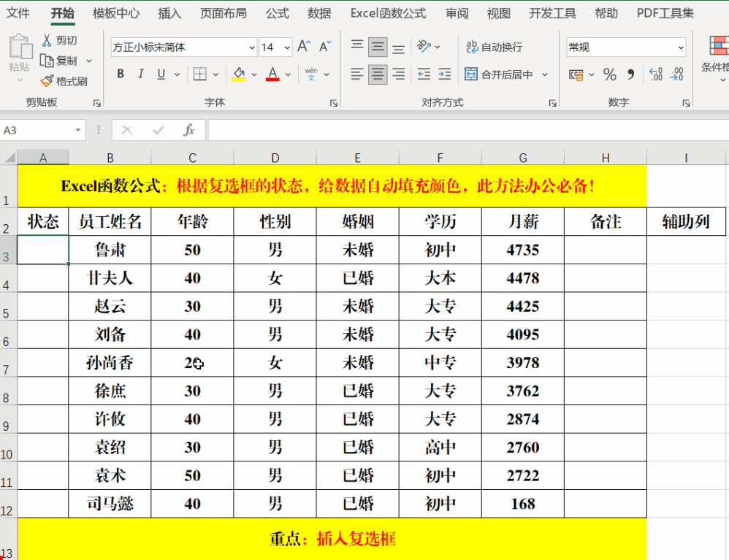Expand the font color dropdown arrow
This screenshot has width=729, height=560.
(x=289, y=74)
